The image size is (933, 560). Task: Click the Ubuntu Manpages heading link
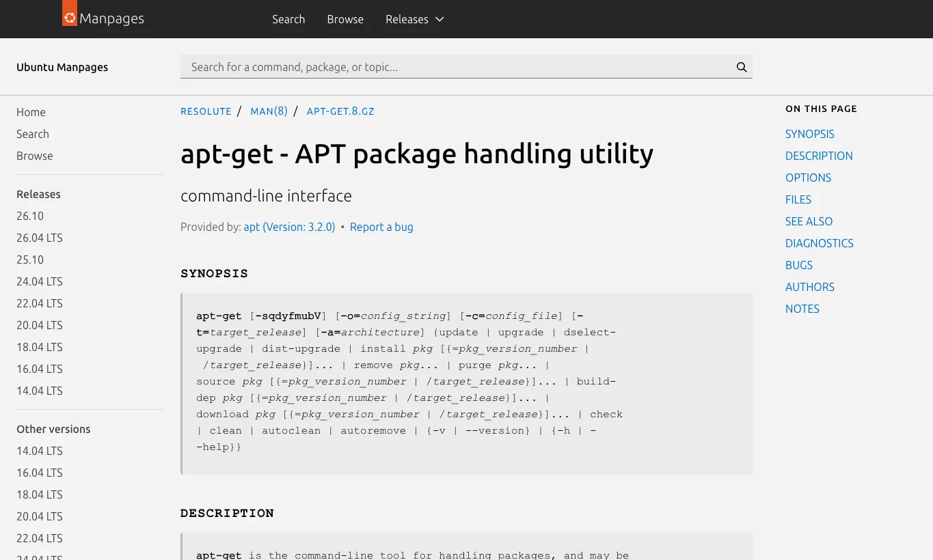pyautogui.click(x=62, y=67)
